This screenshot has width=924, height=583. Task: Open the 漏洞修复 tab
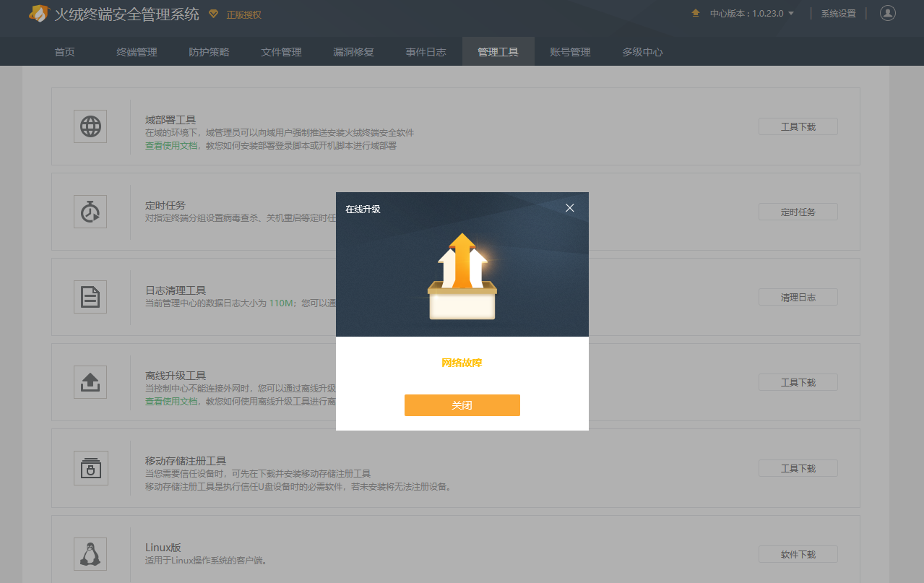click(x=353, y=51)
